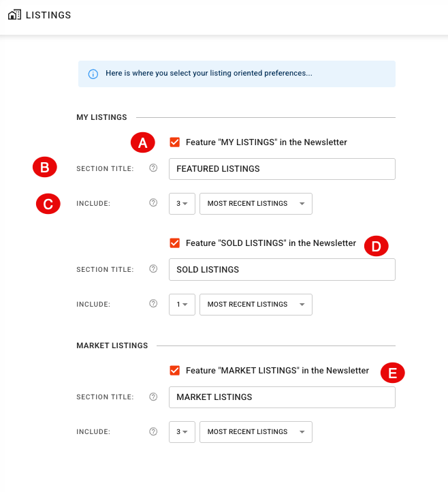The width and height of the screenshot is (448, 492).
Task: Click help icon next to Sold Listings Section Title
Action: point(153,269)
